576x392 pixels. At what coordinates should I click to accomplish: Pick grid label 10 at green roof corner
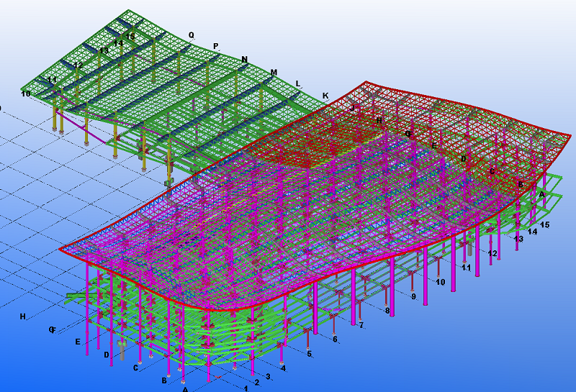coord(26,94)
